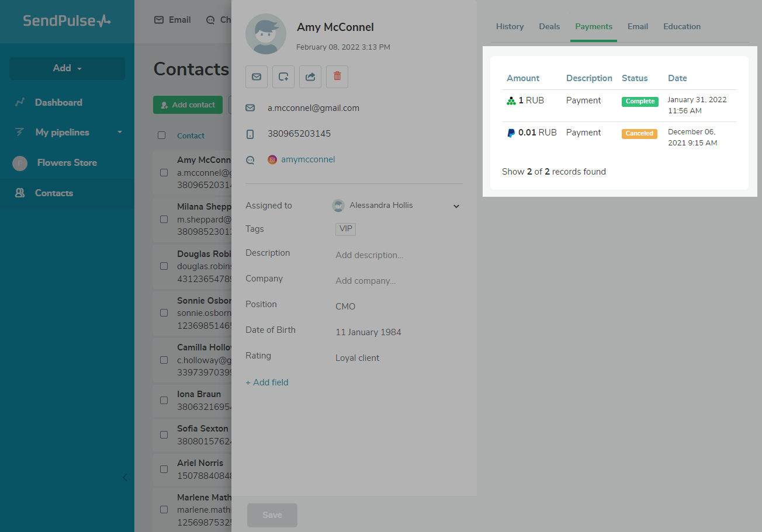762x532 pixels.
Task: Check the box for Milana Sheppard row
Action: click(x=164, y=220)
